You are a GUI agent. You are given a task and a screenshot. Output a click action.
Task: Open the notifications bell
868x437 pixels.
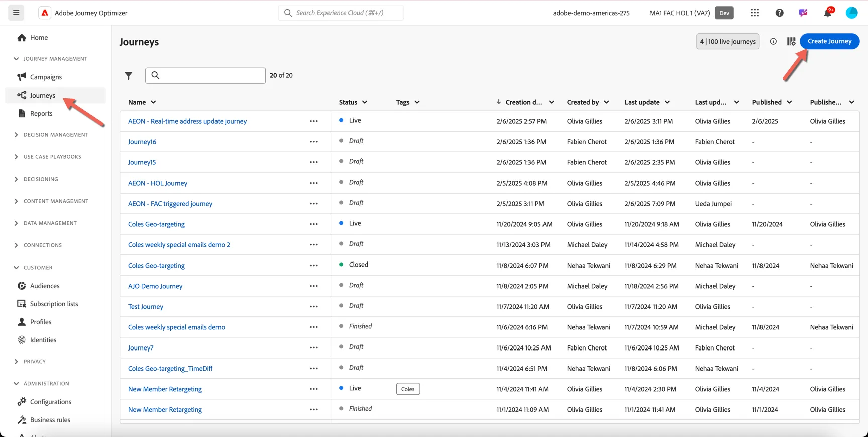(828, 13)
